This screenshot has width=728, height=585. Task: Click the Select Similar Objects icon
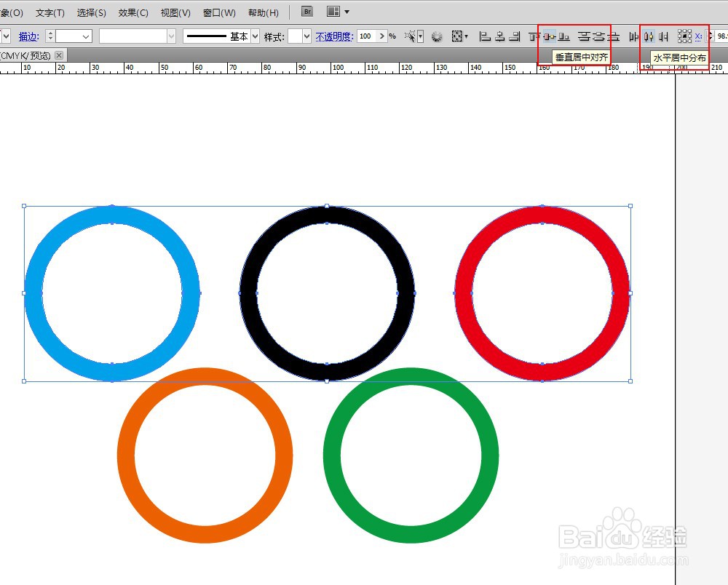(x=410, y=36)
